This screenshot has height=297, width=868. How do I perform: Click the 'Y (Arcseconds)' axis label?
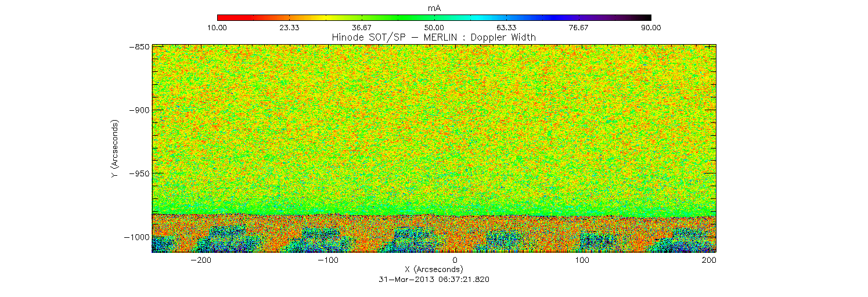click(x=114, y=149)
